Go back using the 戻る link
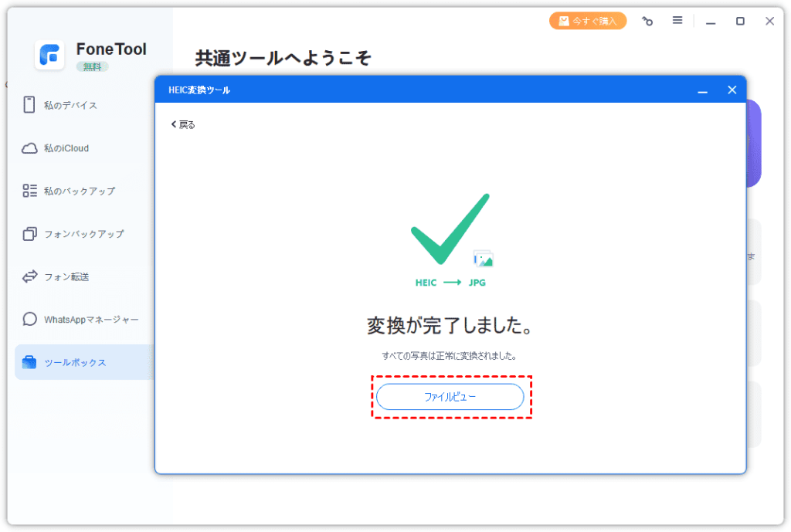The image size is (791, 532). pos(183,124)
